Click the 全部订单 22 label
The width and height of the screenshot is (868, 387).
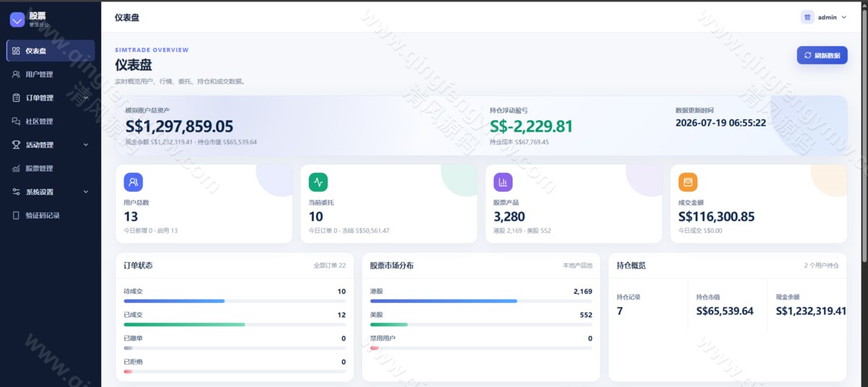tap(330, 265)
